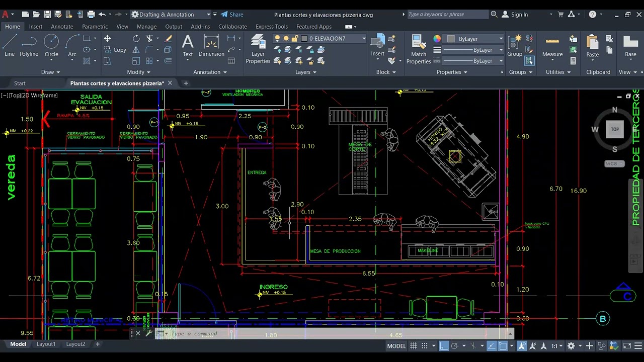Select the Polyline tool
Image resolution: width=644 pixels, height=362 pixels.
tap(29, 45)
